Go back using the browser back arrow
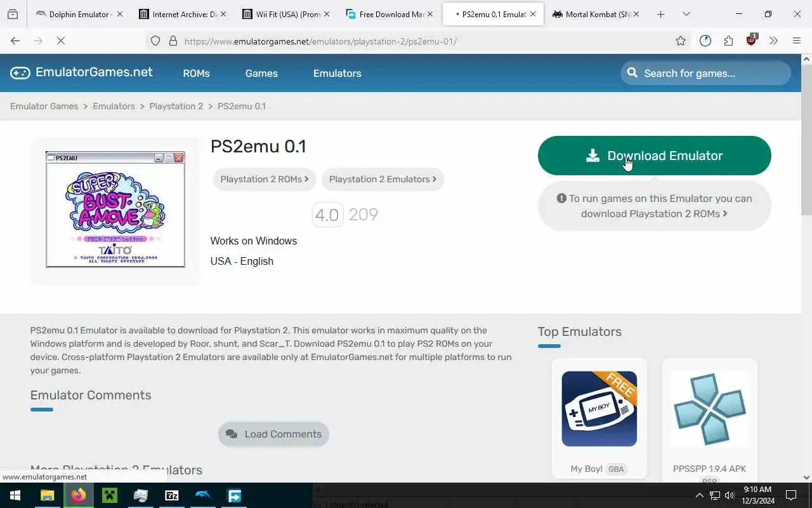Screen dimensions: 812x508 coord(15,41)
